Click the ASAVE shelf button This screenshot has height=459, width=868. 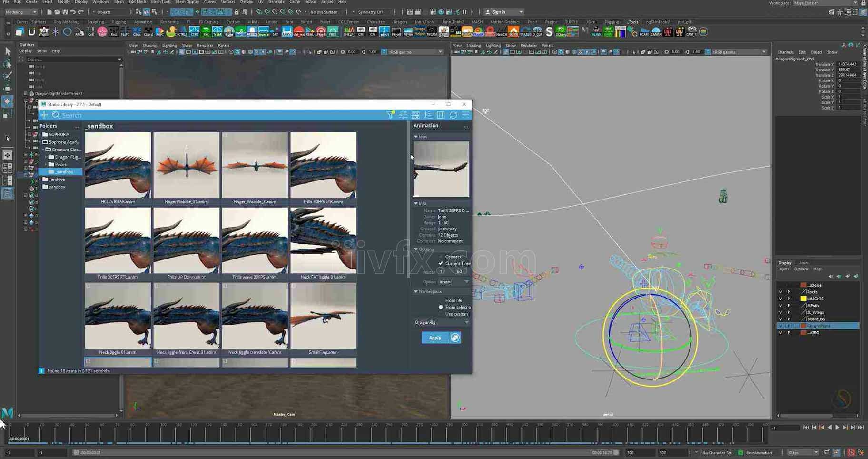[x=287, y=32]
